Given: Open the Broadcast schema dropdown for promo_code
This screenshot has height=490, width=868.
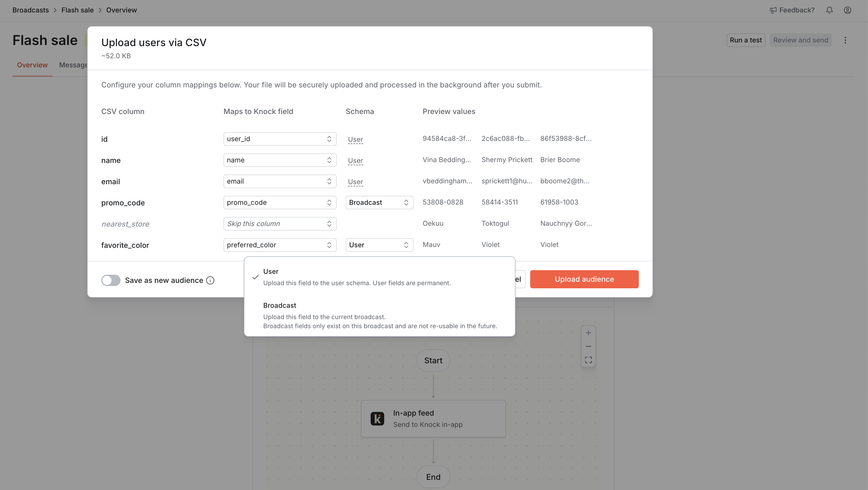Looking at the screenshot, I should tap(379, 202).
